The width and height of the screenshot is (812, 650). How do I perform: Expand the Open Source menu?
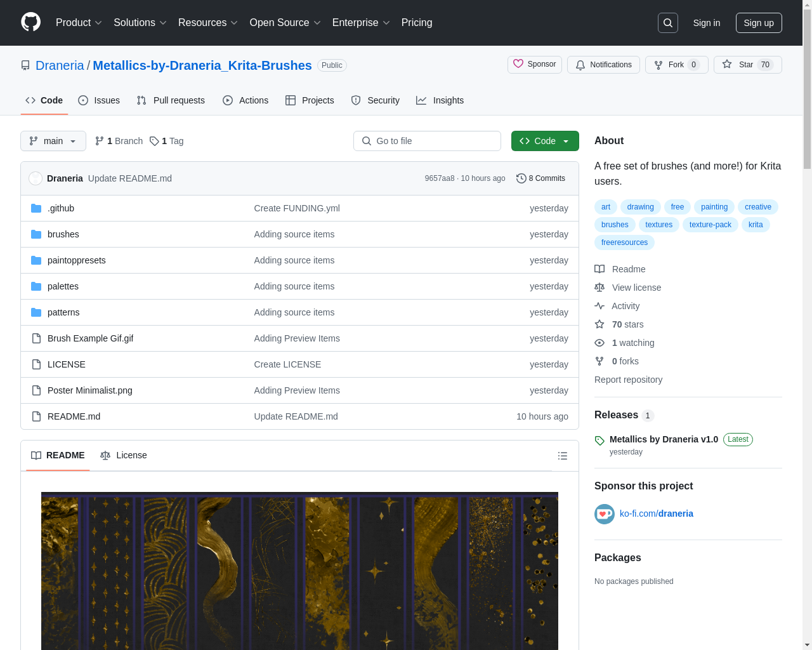(x=285, y=23)
